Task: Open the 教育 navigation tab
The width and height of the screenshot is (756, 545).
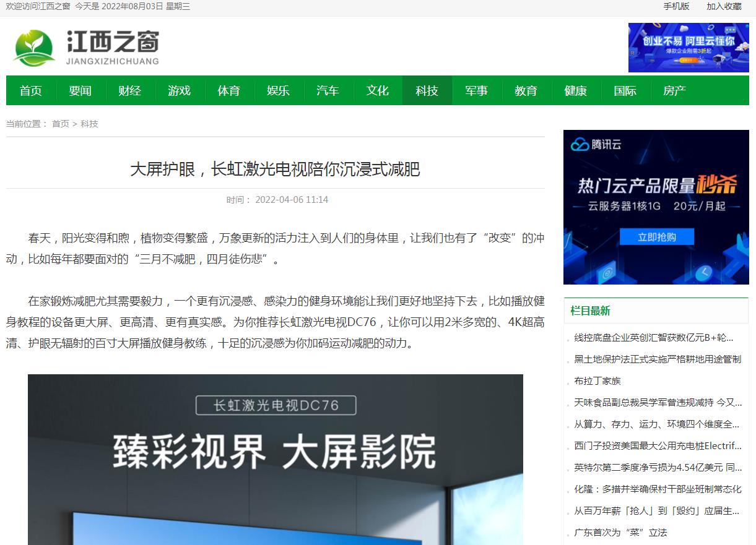Action: point(526,91)
